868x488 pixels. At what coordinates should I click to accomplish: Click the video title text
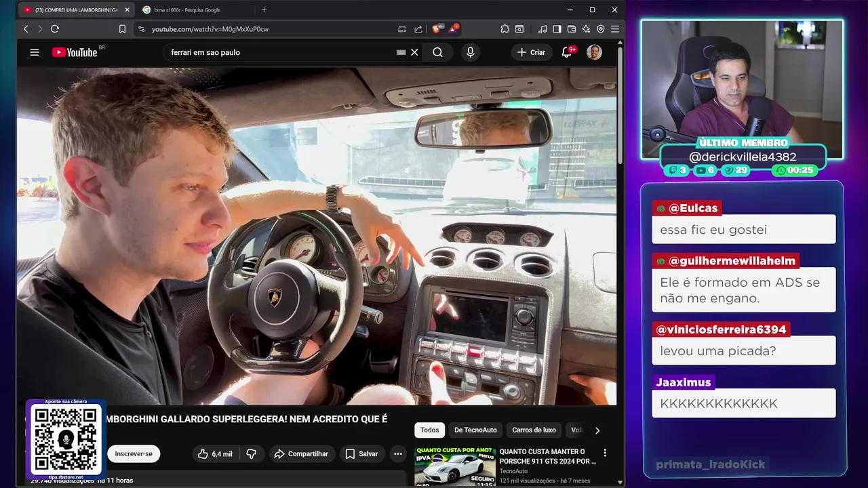248,420
